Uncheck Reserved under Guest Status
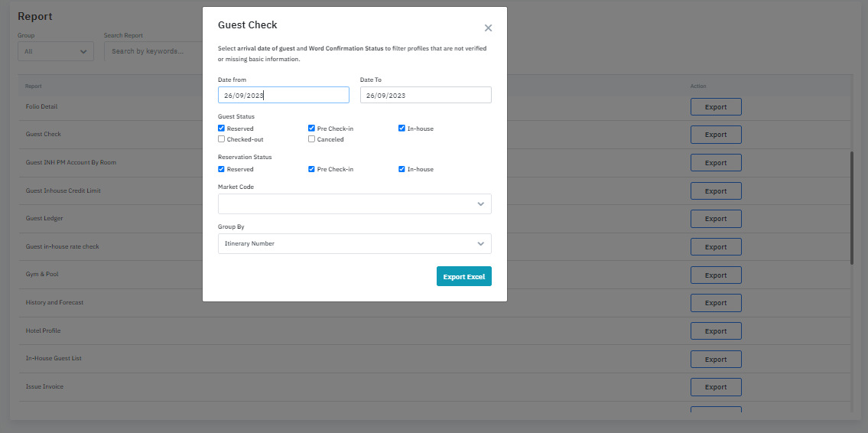 [x=222, y=129]
